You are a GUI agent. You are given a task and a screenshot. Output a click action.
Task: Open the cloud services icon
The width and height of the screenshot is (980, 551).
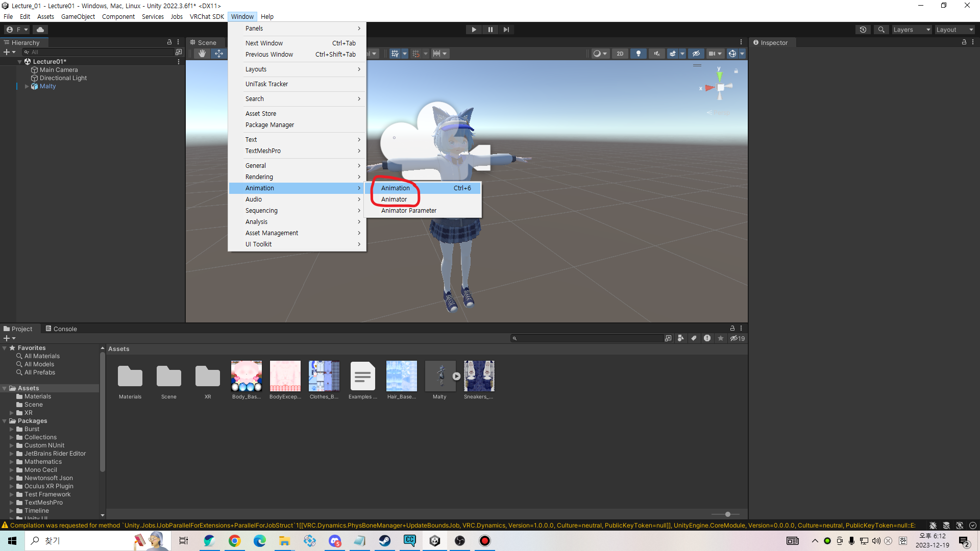coord(40,30)
